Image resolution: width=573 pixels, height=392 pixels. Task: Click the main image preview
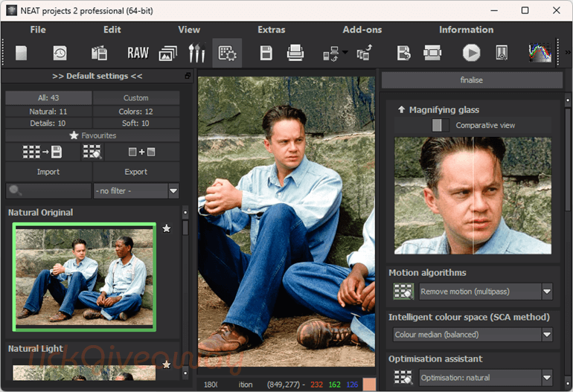click(286, 222)
